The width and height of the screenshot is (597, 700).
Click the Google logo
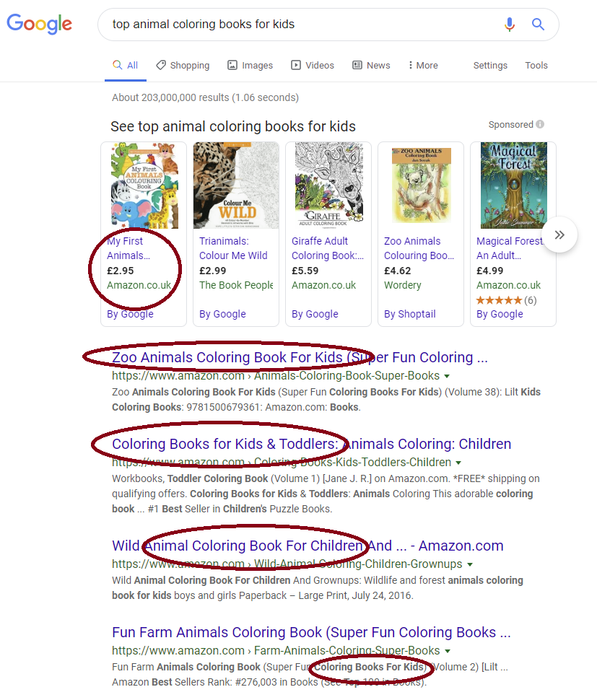click(39, 24)
